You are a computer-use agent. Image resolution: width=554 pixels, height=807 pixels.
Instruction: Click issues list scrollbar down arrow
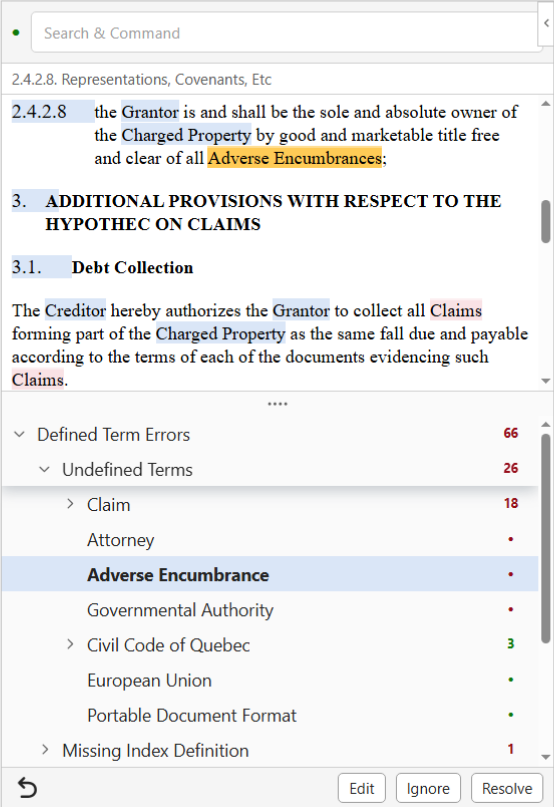546,757
